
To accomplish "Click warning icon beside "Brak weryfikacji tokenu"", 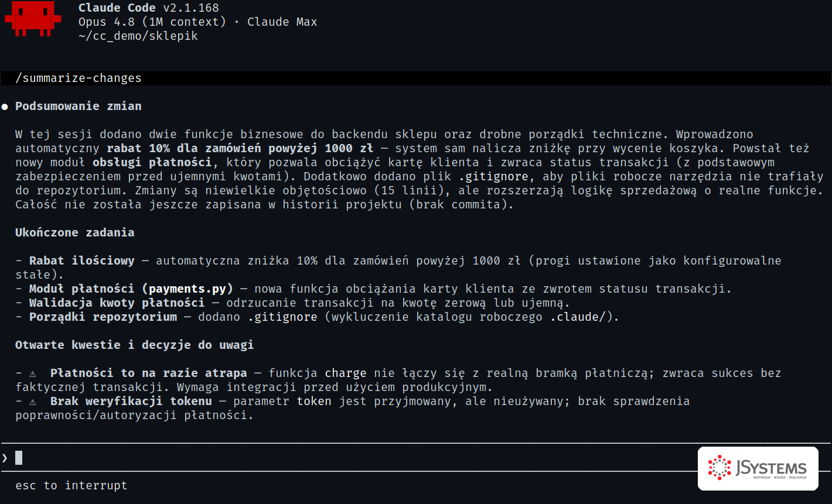I will [x=33, y=402].
